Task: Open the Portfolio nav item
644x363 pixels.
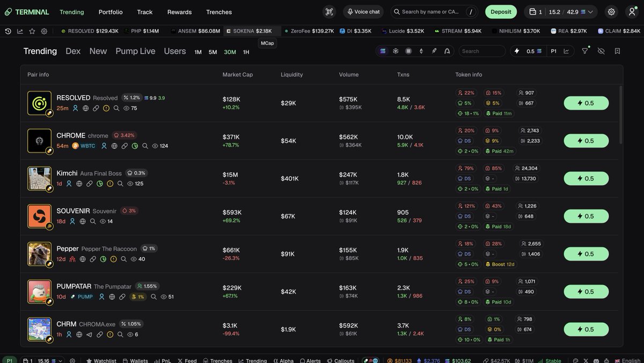Action: point(111,12)
